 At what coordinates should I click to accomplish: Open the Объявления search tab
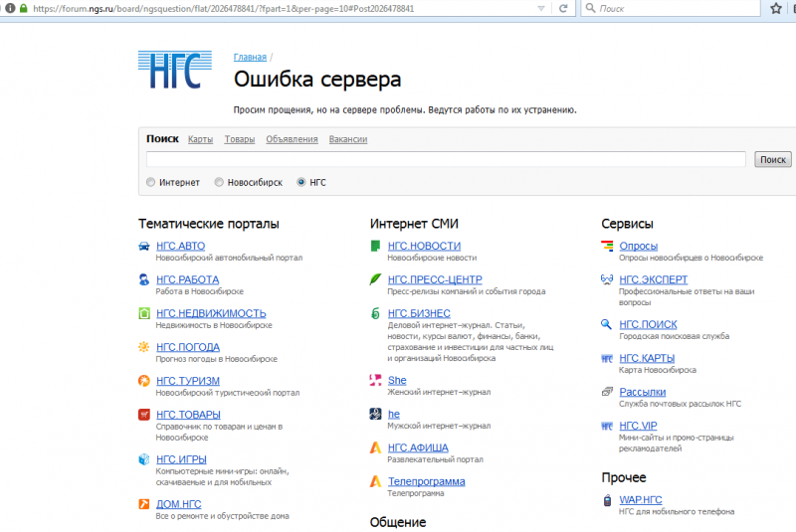[x=292, y=139]
